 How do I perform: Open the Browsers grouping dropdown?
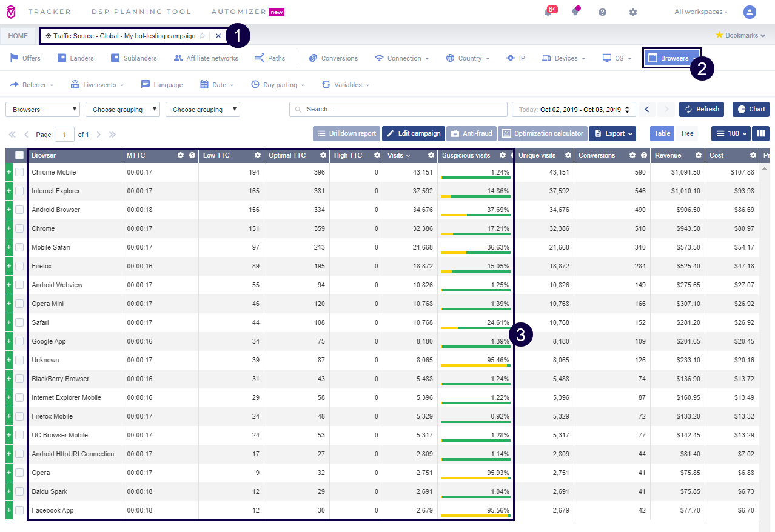point(42,110)
